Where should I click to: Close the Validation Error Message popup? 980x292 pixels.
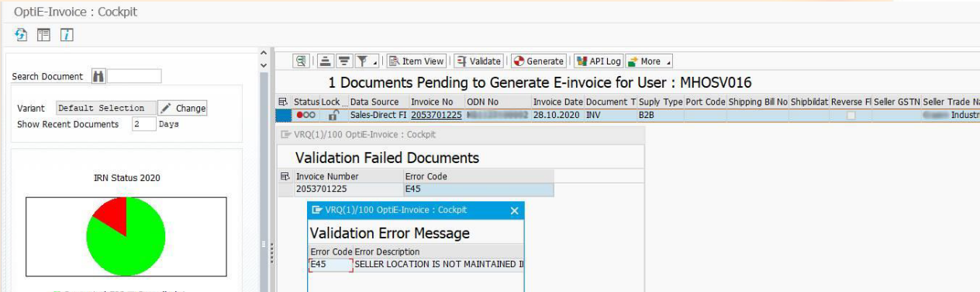pos(514,210)
